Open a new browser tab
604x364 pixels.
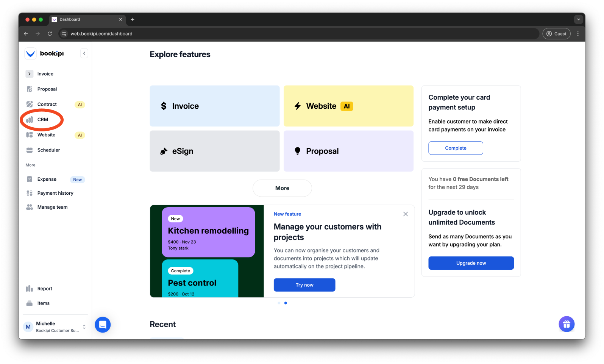[x=133, y=19]
